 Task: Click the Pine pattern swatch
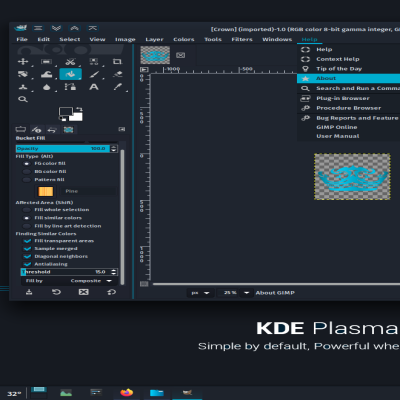click(x=46, y=191)
